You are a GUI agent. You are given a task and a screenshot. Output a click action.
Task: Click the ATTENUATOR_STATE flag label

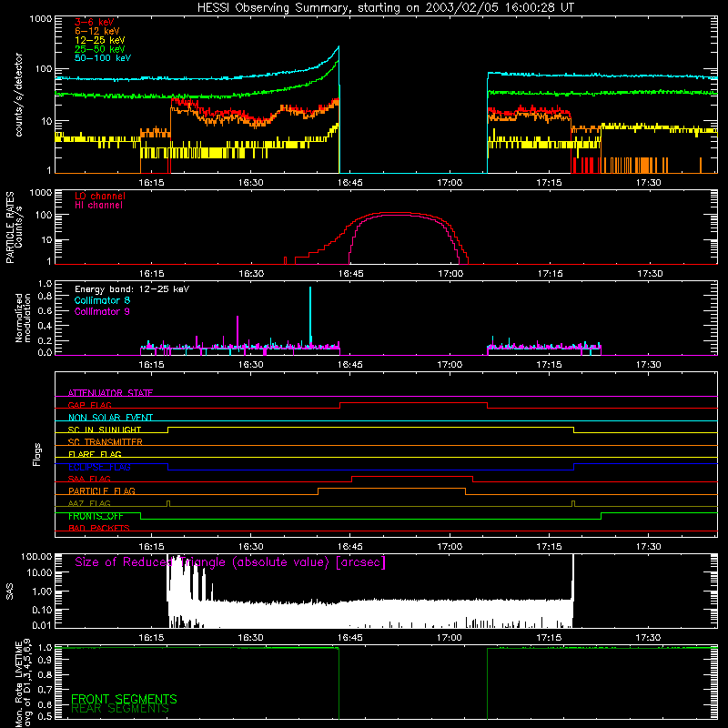pos(110,393)
